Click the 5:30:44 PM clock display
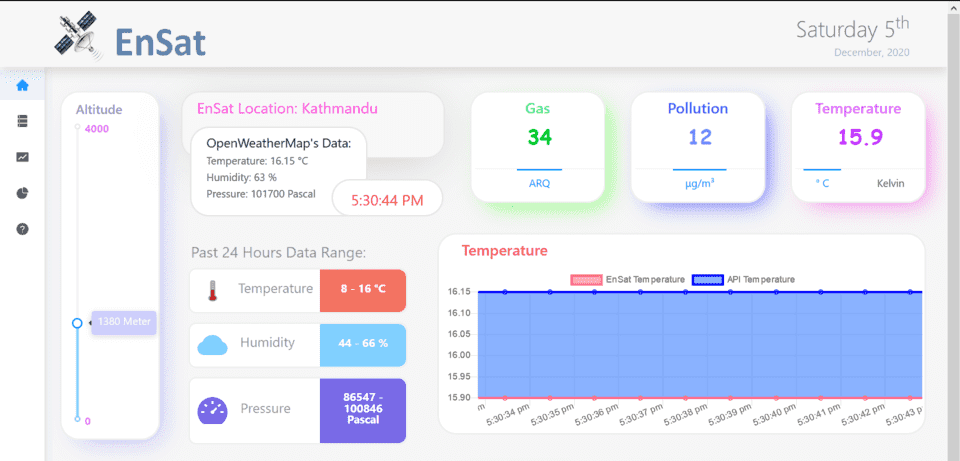 point(387,200)
